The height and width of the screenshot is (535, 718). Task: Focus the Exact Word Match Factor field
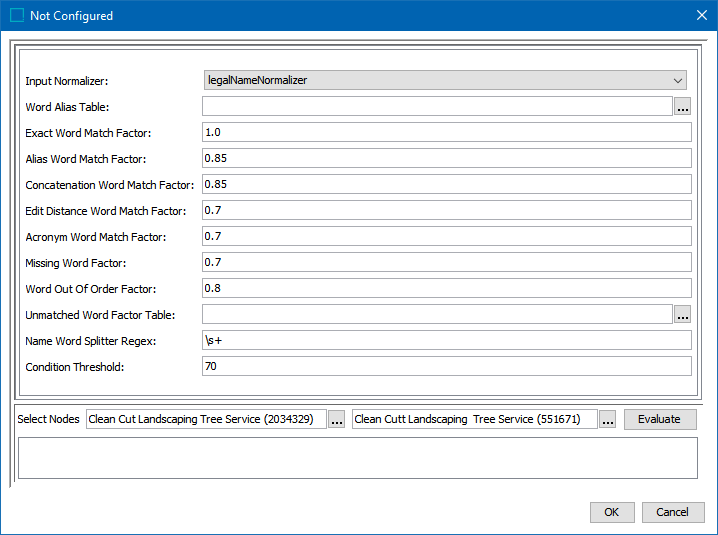click(446, 132)
